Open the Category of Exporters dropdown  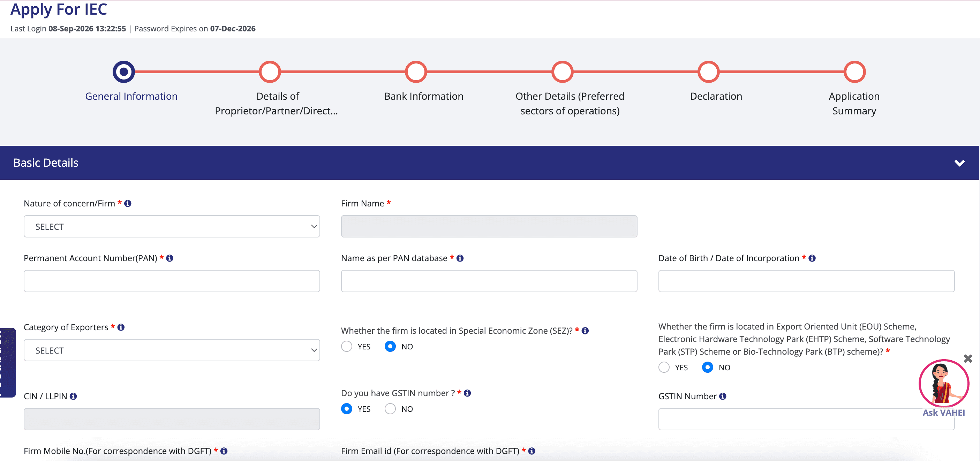click(172, 350)
